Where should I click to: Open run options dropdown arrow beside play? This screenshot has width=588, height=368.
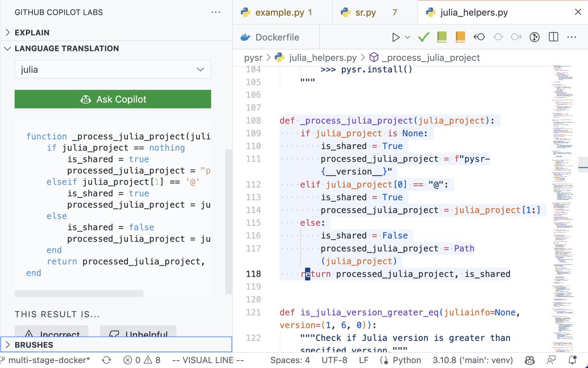tap(408, 37)
